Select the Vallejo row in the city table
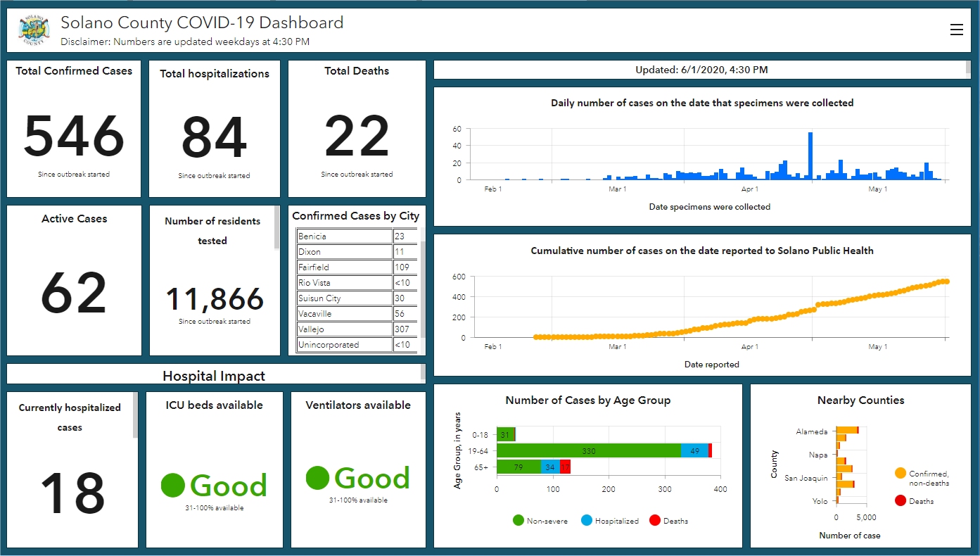Screen dimensions: 980x556 tap(344, 329)
